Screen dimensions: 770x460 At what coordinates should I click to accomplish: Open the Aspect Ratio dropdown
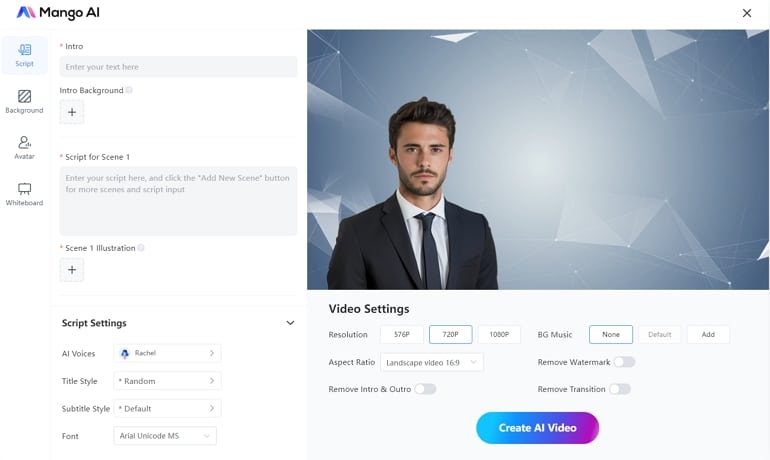[x=432, y=362]
